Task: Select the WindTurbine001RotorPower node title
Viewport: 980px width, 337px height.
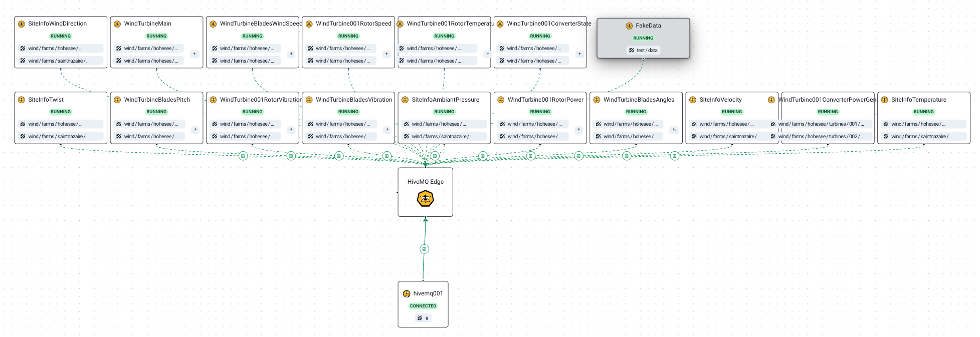Action: pyautogui.click(x=545, y=100)
